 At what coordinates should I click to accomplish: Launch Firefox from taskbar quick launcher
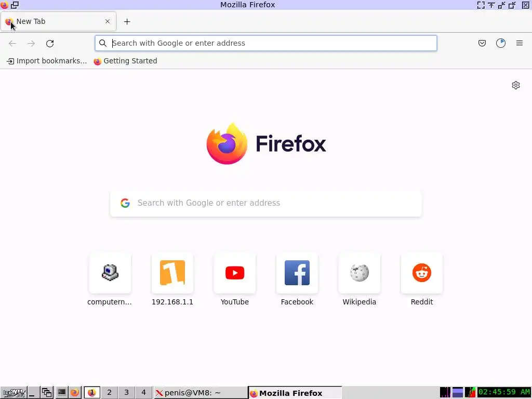[75, 393]
